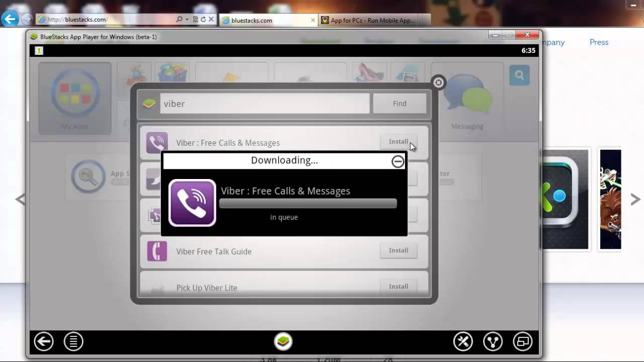Install Viber Free Talk Guide
Screen dimensions: 644x362
tap(398, 250)
